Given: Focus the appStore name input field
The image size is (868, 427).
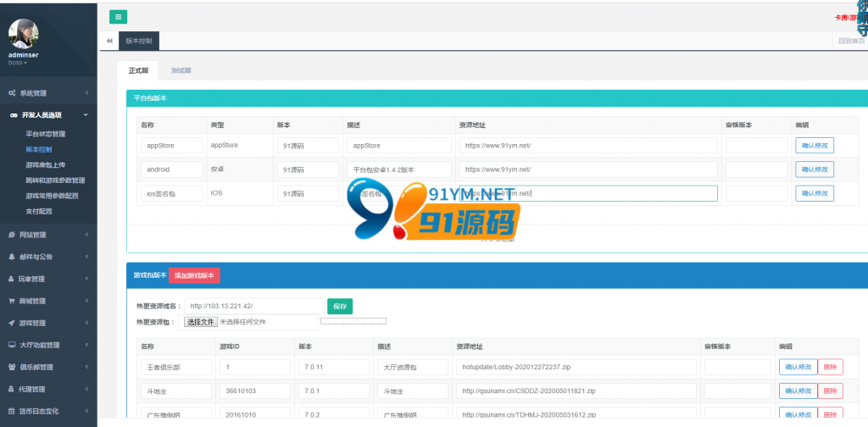Looking at the screenshot, I should tap(171, 146).
